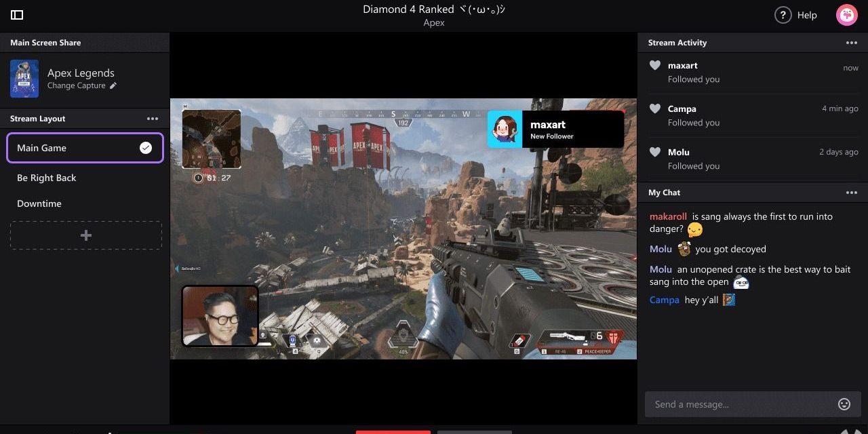Click the heart icon next to Molu
The height and width of the screenshot is (434, 868).
[654, 153]
